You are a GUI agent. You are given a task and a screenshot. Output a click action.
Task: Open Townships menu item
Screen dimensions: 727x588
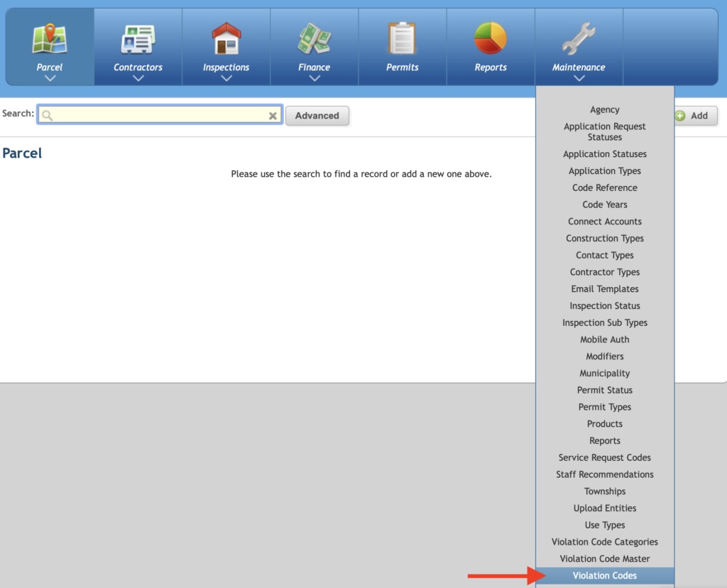605,491
